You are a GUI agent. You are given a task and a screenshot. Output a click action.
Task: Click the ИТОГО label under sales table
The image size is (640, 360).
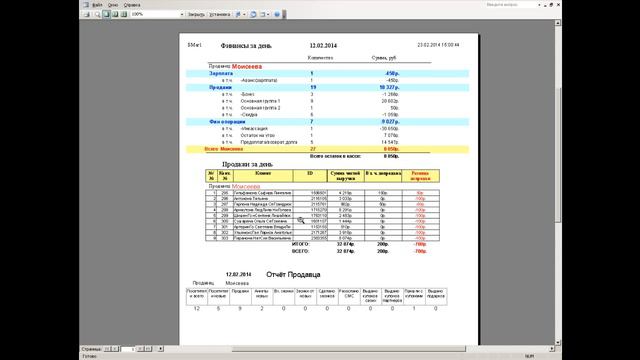coord(300,244)
